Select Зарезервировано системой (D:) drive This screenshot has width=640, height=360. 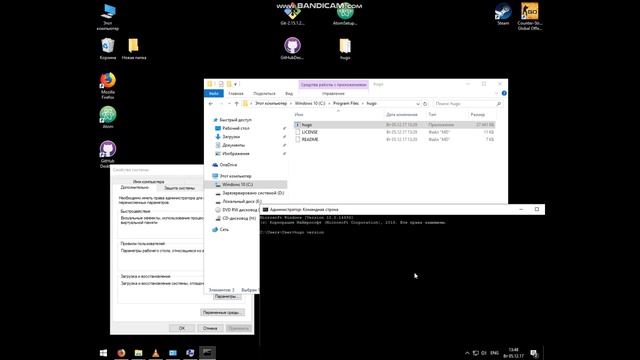click(249, 193)
